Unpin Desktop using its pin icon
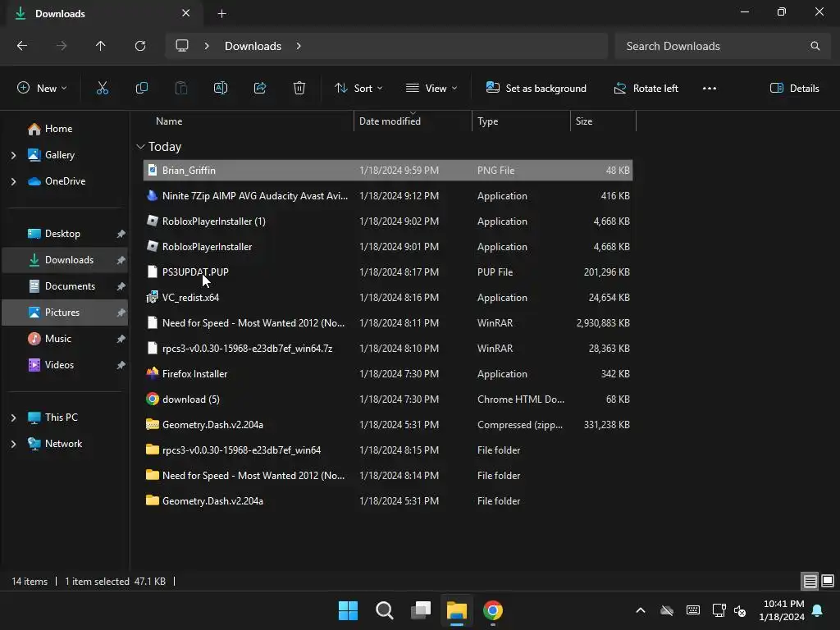Image resolution: width=840 pixels, height=630 pixels. tap(121, 234)
